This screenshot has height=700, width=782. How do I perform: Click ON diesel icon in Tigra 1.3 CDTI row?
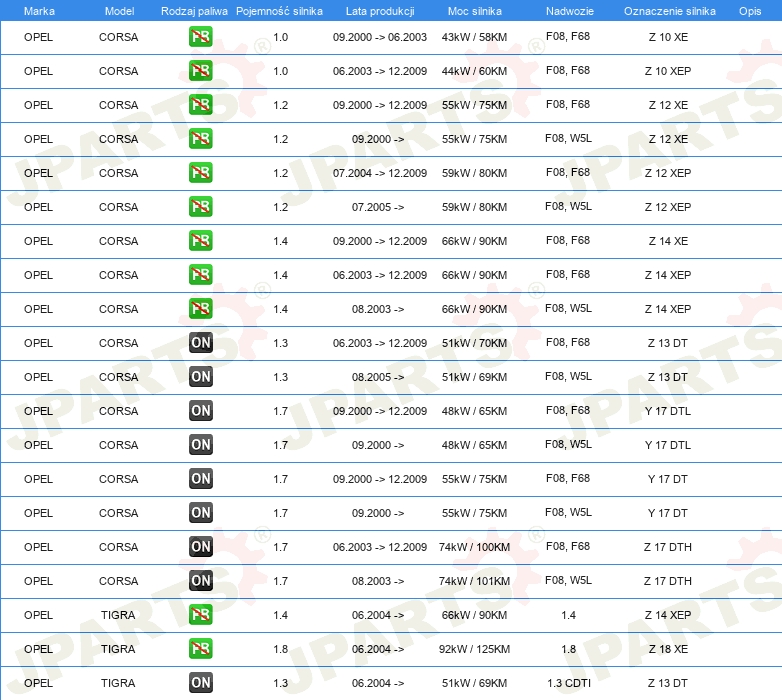coord(200,683)
